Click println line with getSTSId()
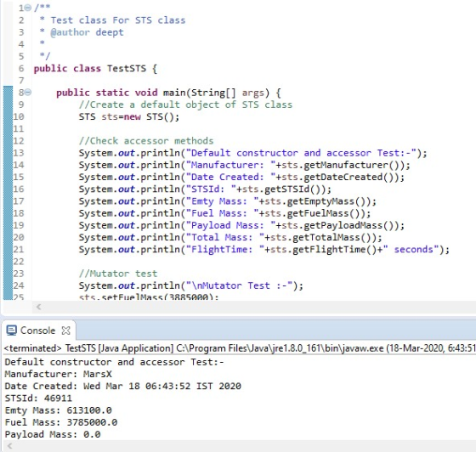476x452 pixels. point(205,189)
